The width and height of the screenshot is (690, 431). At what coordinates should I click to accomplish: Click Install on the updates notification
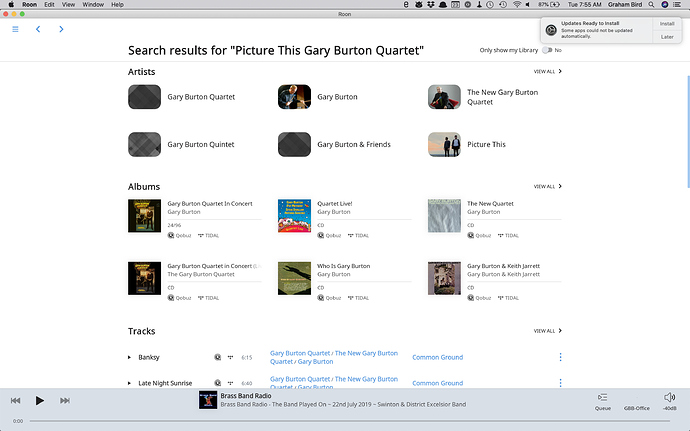click(x=667, y=24)
